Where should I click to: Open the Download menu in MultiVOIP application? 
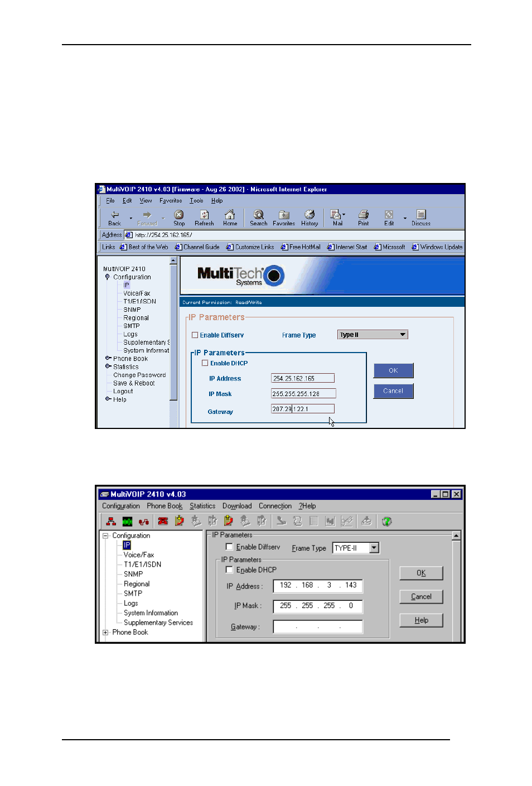(x=237, y=506)
